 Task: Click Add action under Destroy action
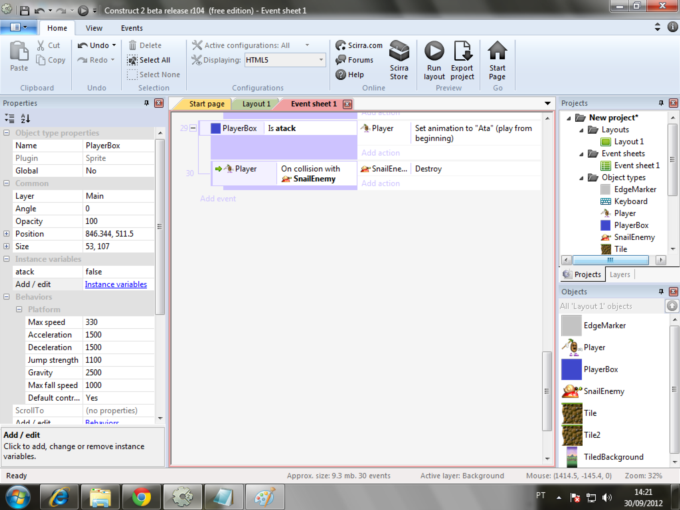coord(380,183)
